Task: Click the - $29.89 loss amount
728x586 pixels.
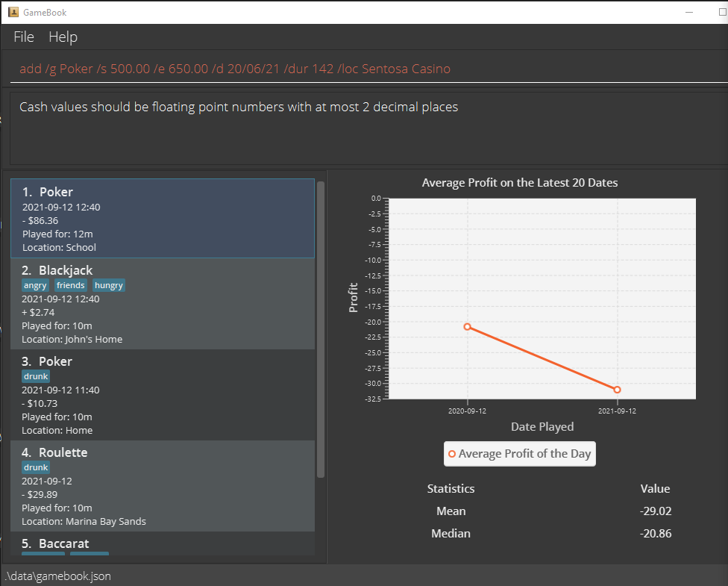Action: tap(40, 494)
